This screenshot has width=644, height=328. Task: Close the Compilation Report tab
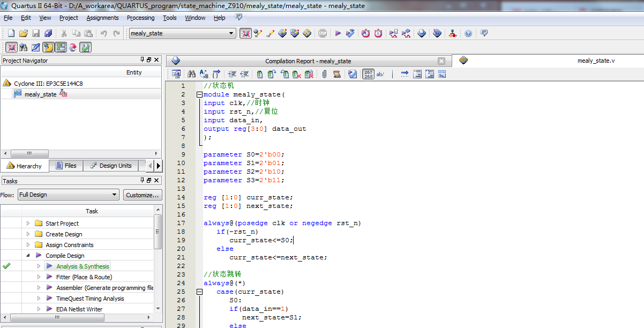coord(441,61)
